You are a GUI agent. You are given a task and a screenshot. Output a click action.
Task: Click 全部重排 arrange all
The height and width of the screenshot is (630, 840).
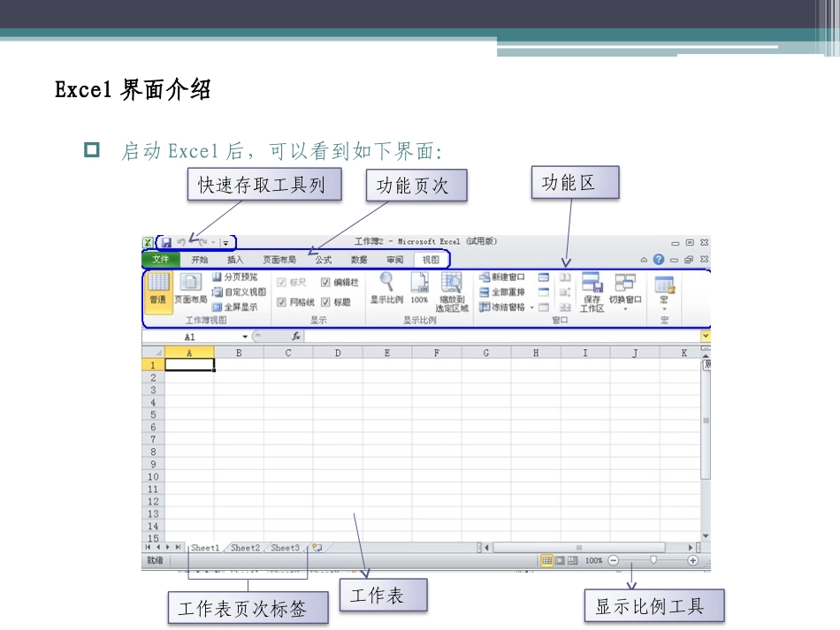(x=502, y=292)
